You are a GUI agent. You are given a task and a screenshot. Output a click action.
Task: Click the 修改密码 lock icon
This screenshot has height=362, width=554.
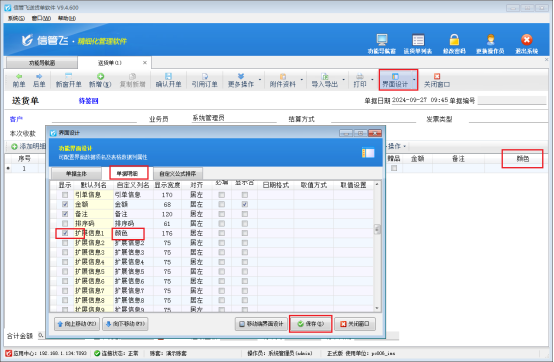pos(454,40)
